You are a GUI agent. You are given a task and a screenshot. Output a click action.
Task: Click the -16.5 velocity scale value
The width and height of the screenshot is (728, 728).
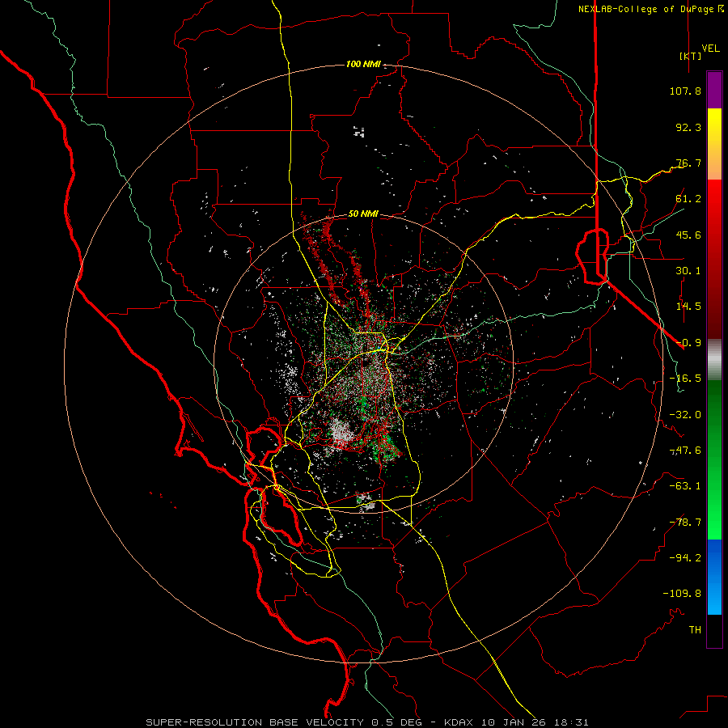[685, 379]
